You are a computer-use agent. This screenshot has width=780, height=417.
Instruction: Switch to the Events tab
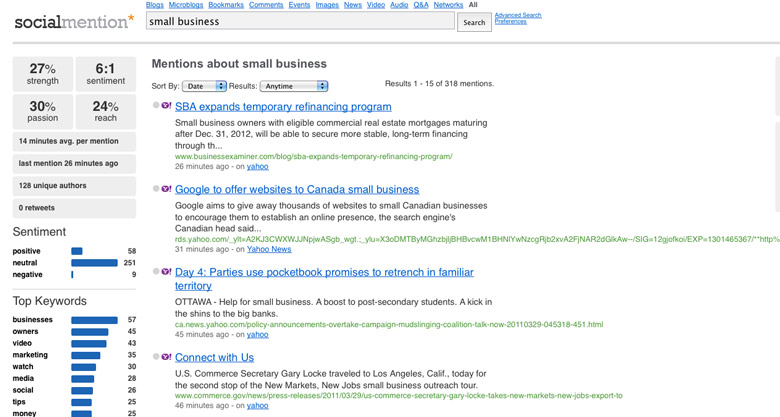pos(299,4)
